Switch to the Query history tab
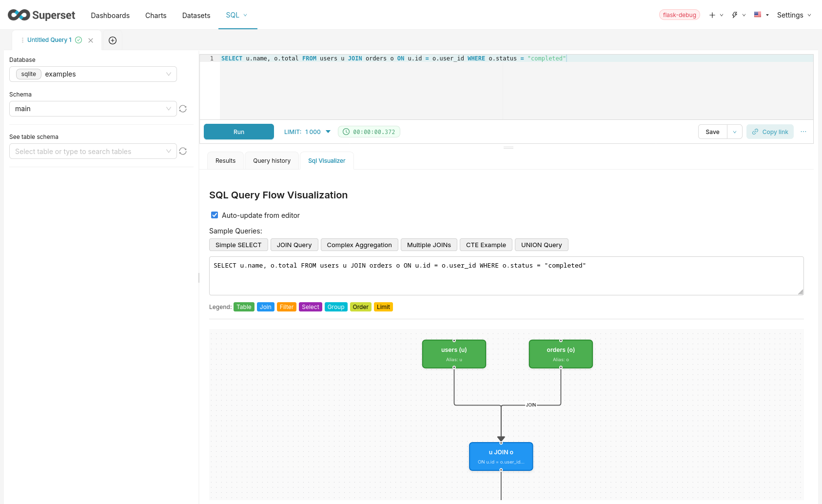822x504 pixels. click(272, 160)
